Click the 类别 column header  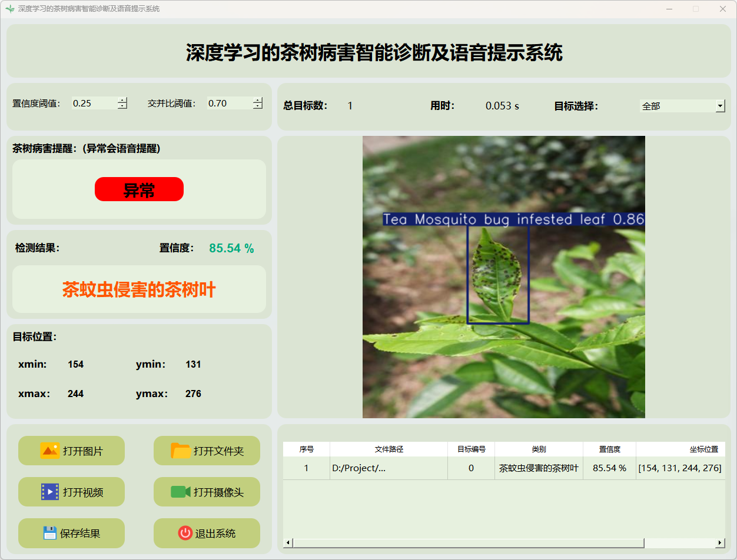(x=539, y=449)
